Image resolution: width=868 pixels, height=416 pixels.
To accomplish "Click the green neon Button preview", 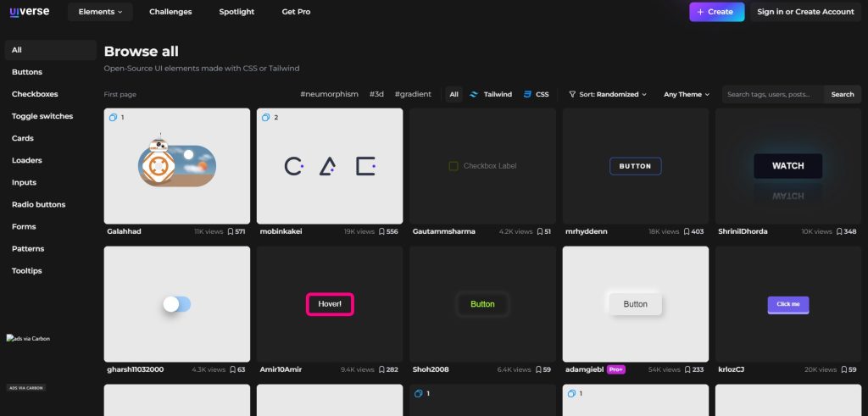I will (482, 304).
